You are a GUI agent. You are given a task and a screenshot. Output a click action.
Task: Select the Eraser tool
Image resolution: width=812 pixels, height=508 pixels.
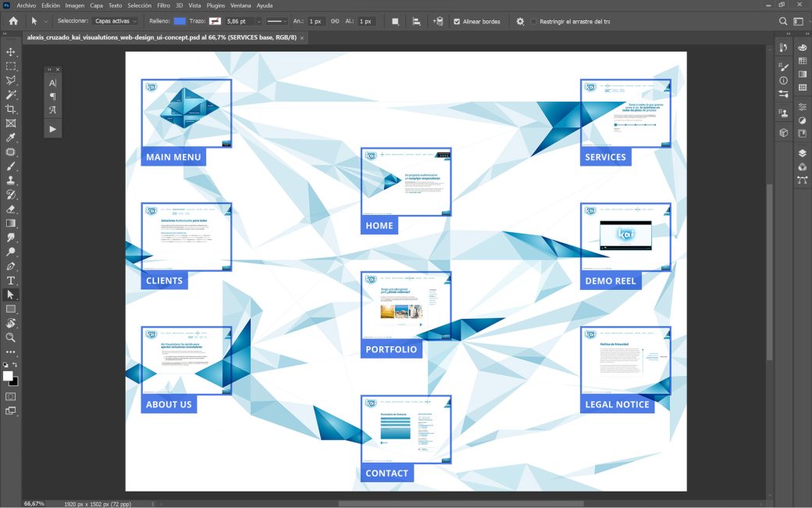10,209
